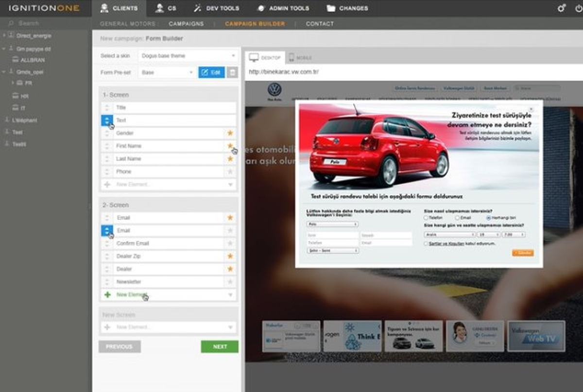Screen dimensions: 583x392
Task: Click the reorder handle beside Gender
Action: click(x=107, y=133)
